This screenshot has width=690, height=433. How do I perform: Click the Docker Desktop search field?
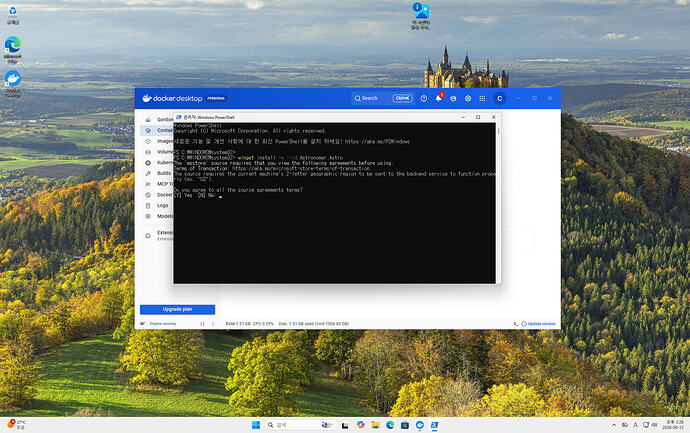382,98
